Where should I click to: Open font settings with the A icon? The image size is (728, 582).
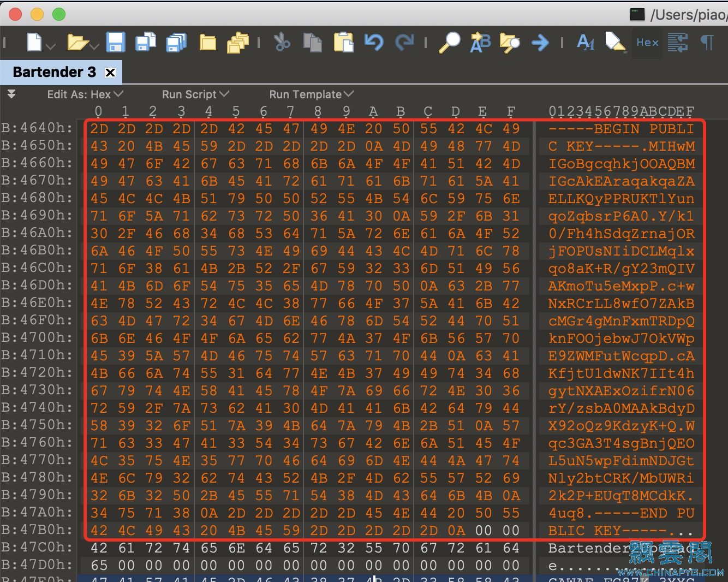point(586,43)
